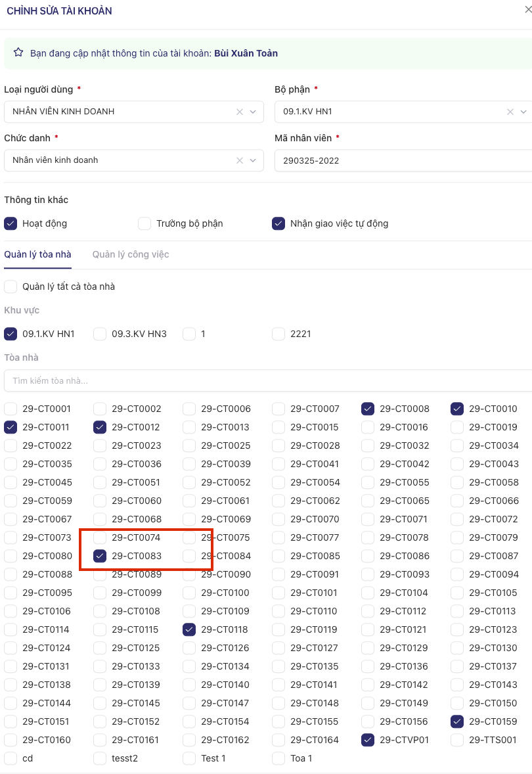This screenshot has width=532, height=774.
Task: Click the Tìm kiếm tòa nhà search field
Action: (x=263, y=380)
